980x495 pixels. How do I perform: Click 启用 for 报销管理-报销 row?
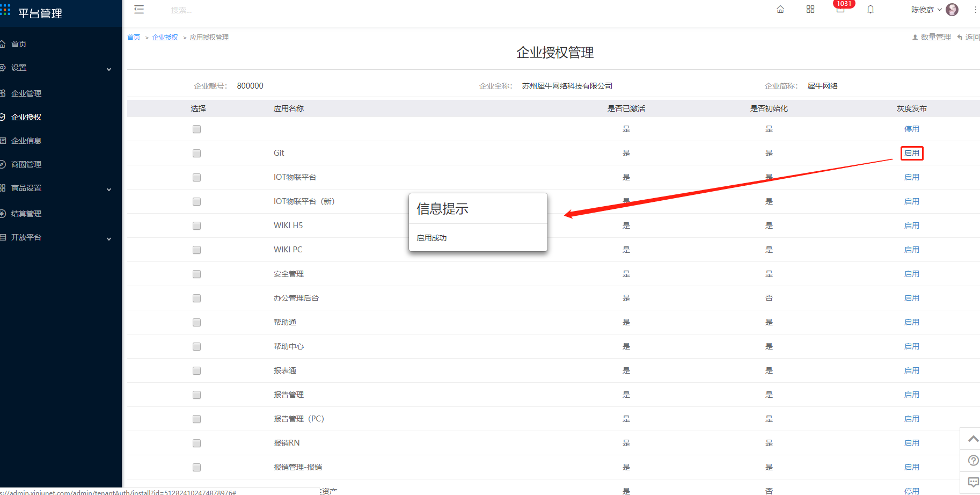tap(912, 467)
